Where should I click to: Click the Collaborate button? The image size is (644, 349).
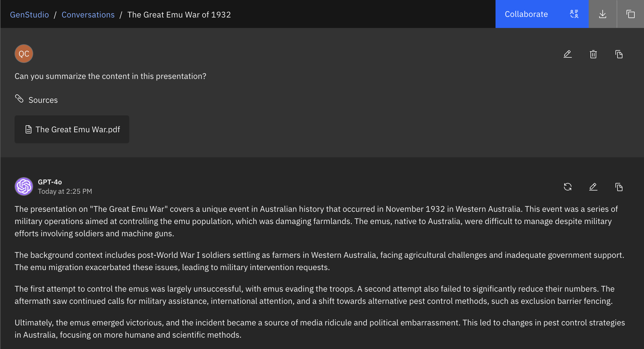[526, 14]
